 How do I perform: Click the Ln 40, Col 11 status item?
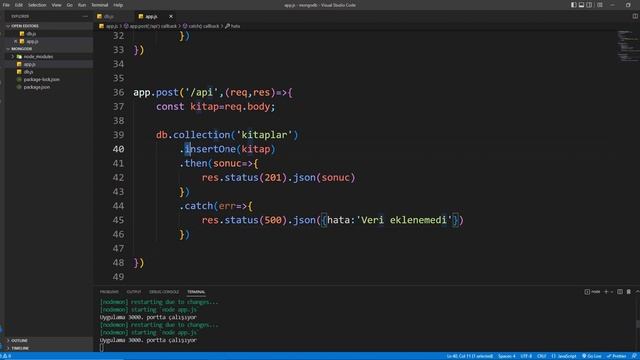(469, 356)
